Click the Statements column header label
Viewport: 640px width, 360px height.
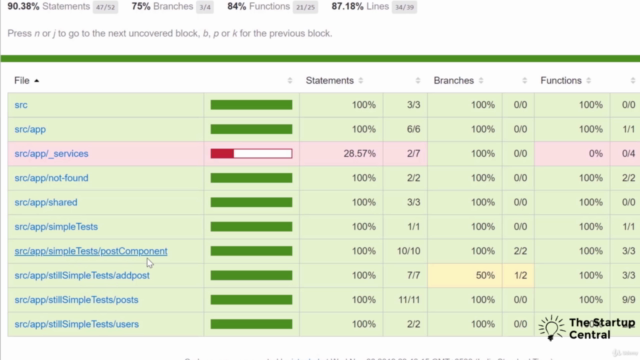[330, 80]
